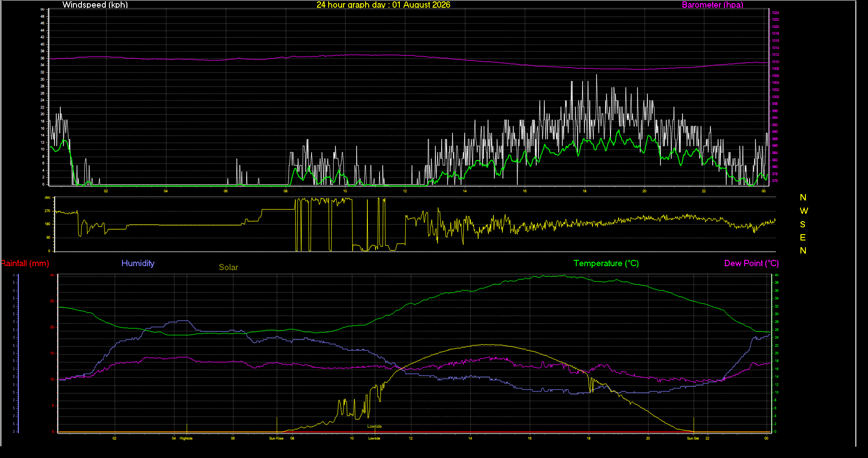Click the '360' wind direction axis value
Viewport: 868px width, 458px height.
pyautogui.click(x=47, y=198)
